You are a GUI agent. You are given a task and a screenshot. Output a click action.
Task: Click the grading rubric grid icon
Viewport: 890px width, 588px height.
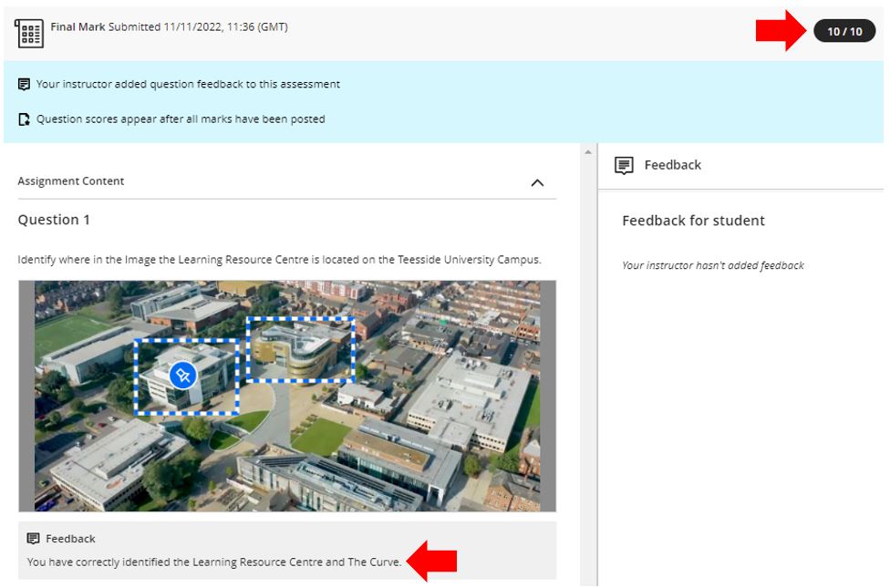click(29, 33)
